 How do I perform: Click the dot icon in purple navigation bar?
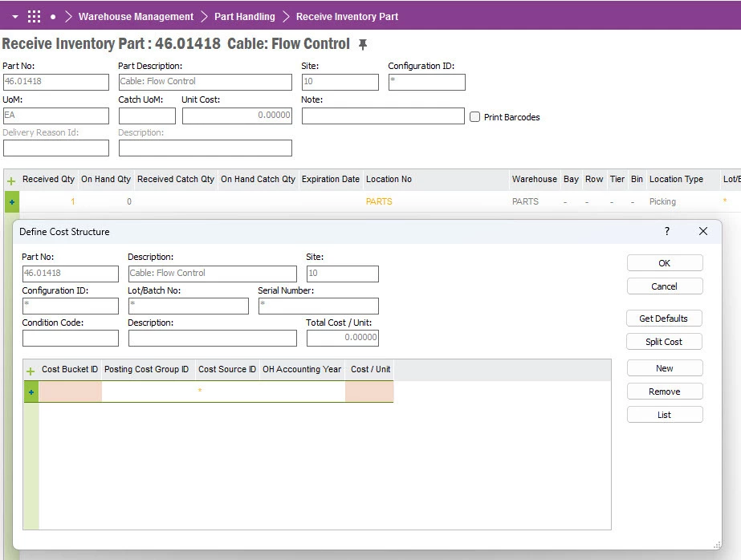coord(53,17)
